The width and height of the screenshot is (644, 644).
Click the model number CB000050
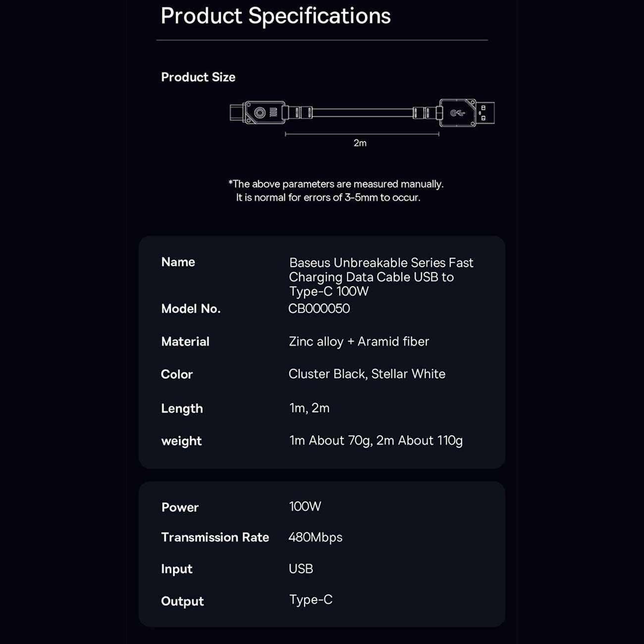(319, 309)
